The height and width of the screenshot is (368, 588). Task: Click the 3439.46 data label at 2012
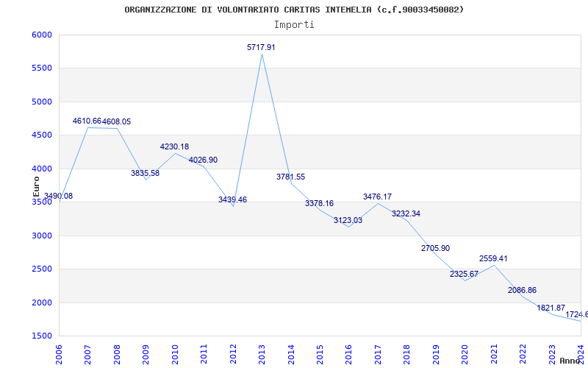click(x=232, y=199)
